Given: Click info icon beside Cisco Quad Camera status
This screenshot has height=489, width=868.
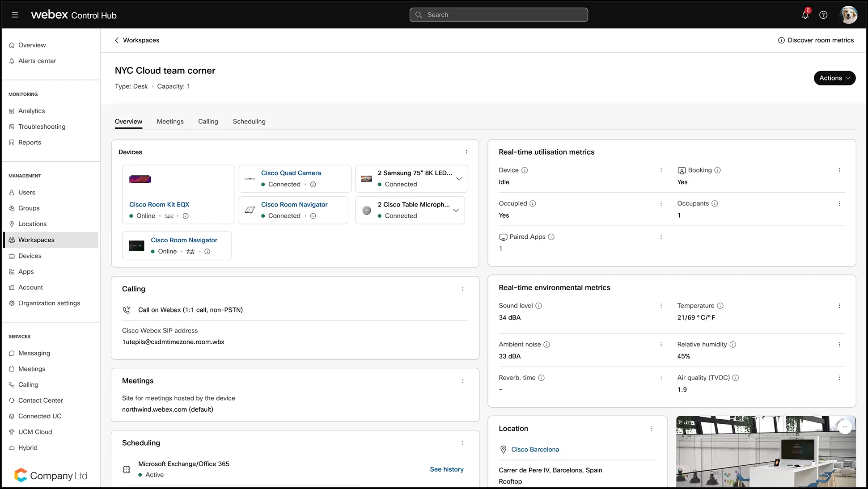Looking at the screenshot, I should [313, 185].
